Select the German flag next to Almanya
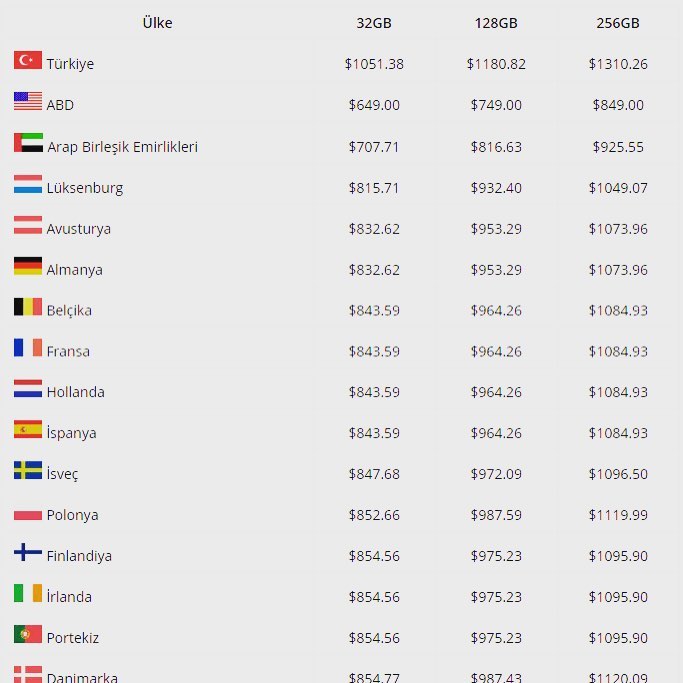Screen dimensions: 683x683 coord(28,266)
